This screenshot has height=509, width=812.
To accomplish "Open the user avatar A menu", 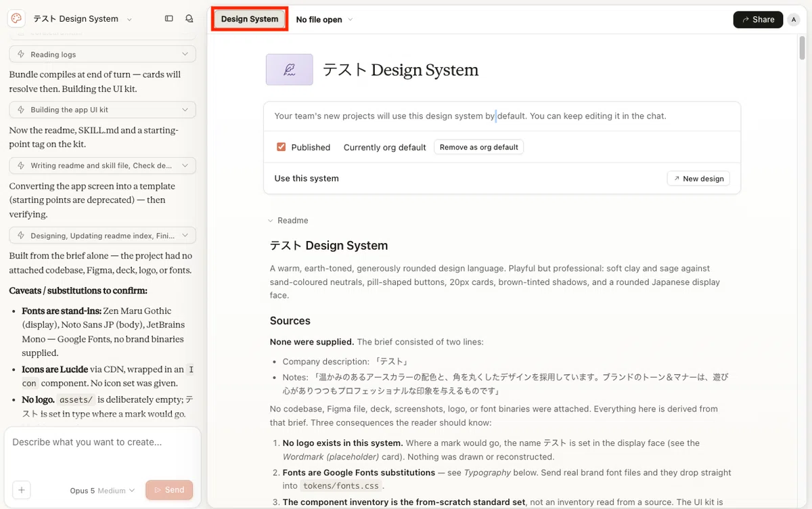I will tap(794, 20).
